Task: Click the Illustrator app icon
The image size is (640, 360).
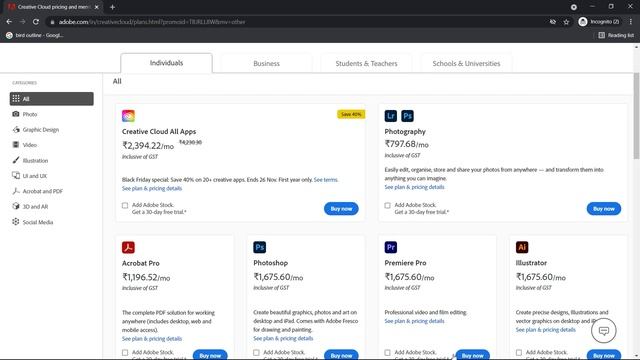Action: (x=522, y=247)
